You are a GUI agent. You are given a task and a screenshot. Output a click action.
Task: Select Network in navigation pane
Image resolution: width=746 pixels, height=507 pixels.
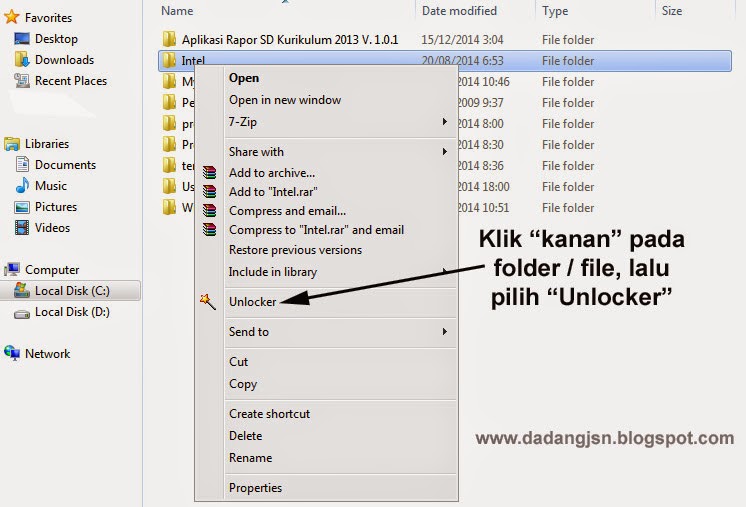click(x=47, y=353)
